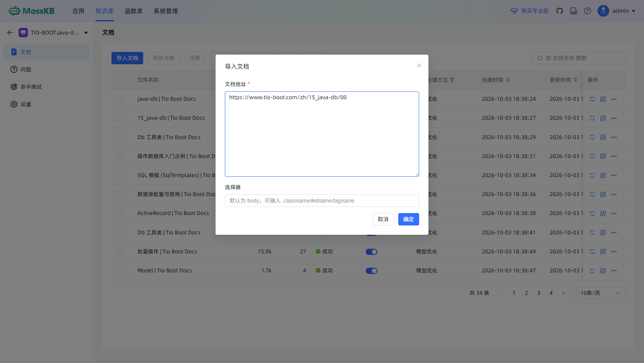Screen dimensions: 644x363
Task: Check the 15_java-db | Tio Boot Docs row
Action: [x=119, y=118]
